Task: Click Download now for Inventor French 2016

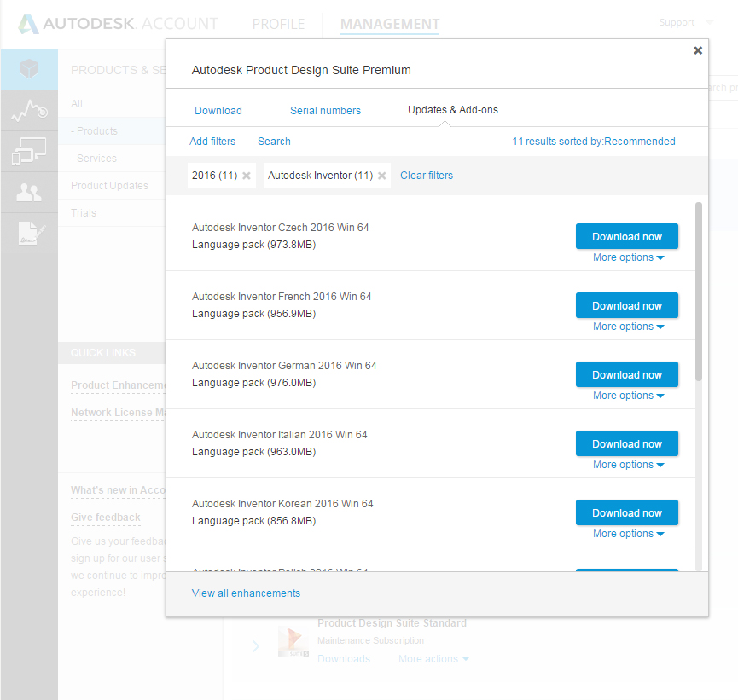Action: pos(627,305)
